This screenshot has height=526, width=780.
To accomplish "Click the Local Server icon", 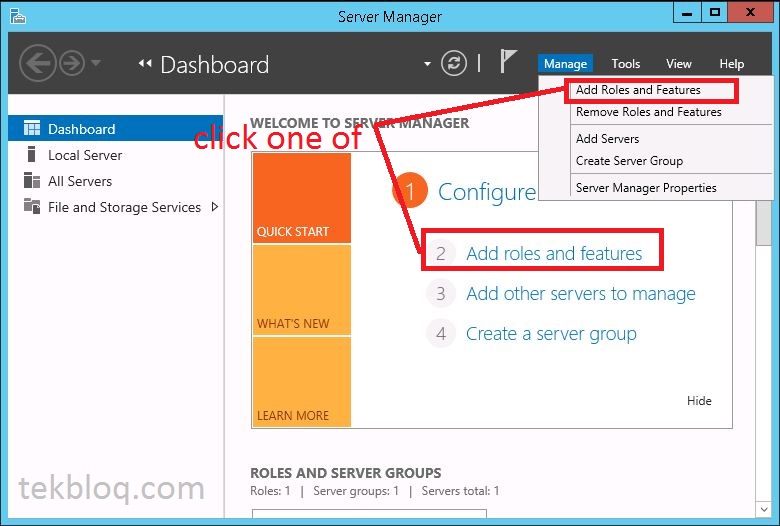I will tap(31, 154).
